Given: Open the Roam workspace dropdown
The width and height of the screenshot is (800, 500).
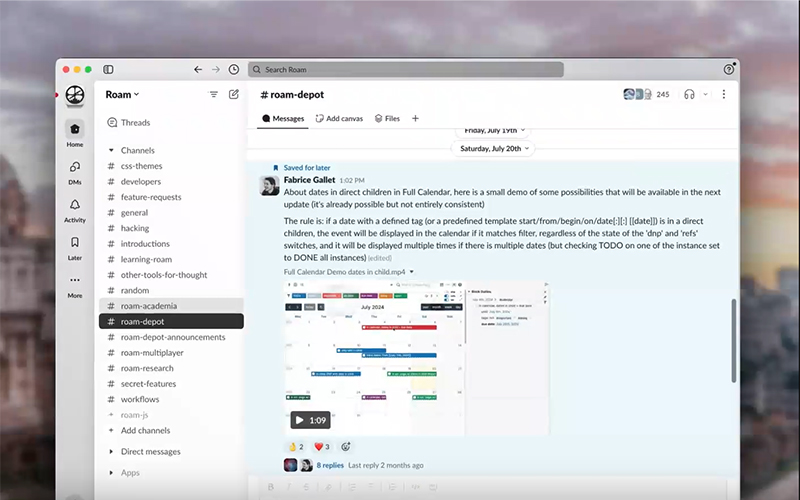Looking at the screenshot, I should tap(122, 94).
